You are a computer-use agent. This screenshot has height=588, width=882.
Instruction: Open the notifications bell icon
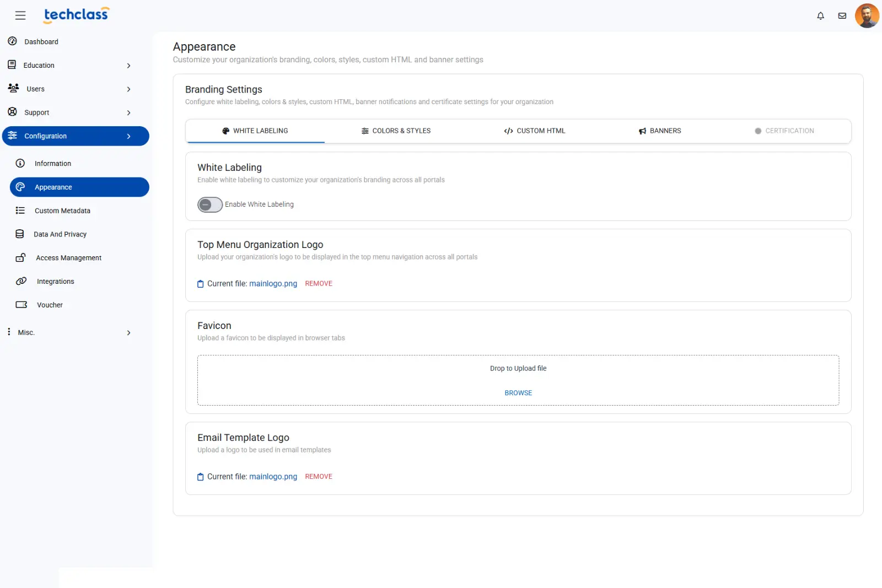820,16
